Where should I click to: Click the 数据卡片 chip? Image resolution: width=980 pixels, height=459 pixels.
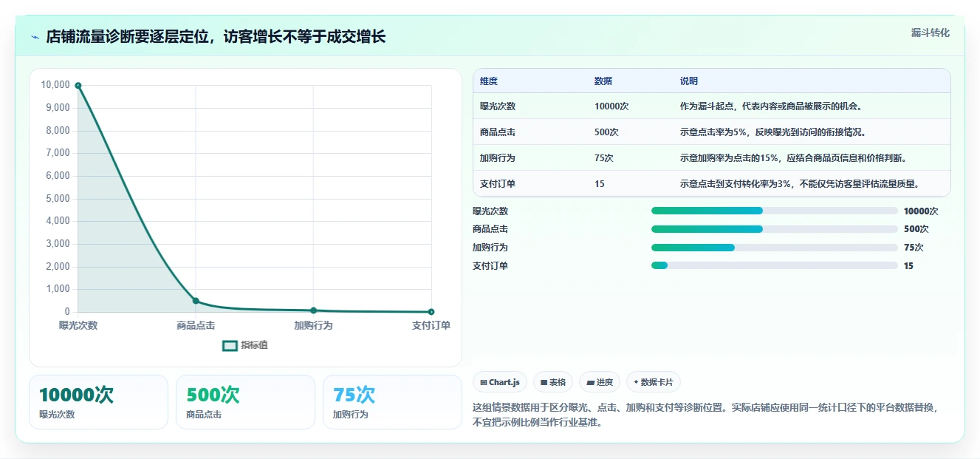click(653, 382)
